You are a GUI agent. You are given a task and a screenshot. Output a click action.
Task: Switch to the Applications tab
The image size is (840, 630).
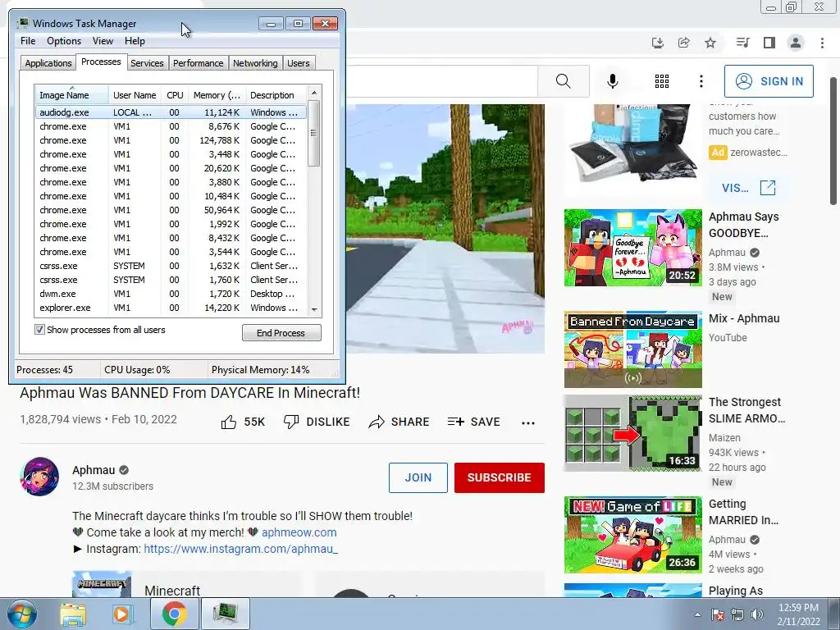[x=48, y=63]
